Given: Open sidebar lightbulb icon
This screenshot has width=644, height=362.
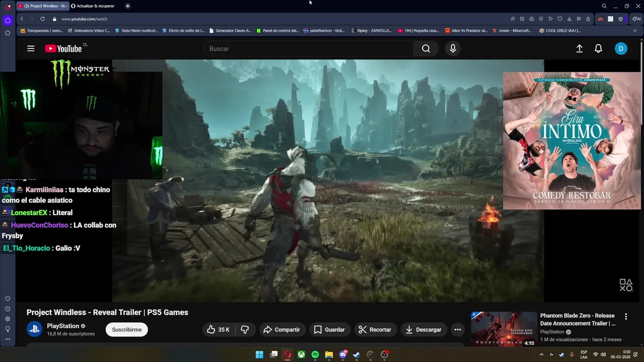Looking at the screenshot, I should coord(8,329).
